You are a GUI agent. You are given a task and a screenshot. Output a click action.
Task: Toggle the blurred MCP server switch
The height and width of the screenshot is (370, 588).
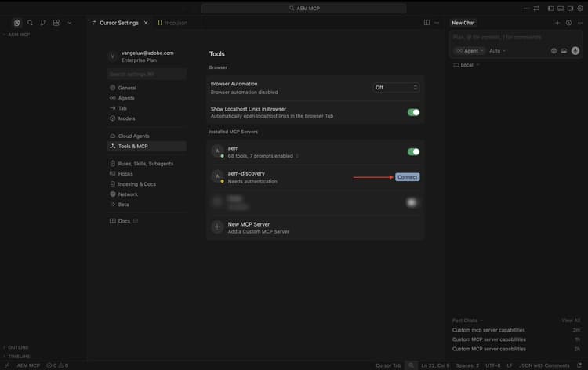[412, 202]
